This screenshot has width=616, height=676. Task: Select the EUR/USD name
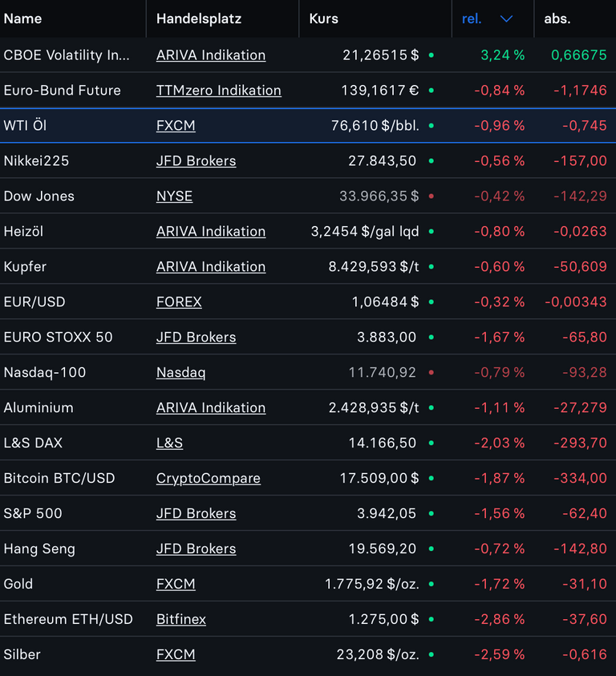coord(34,302)
